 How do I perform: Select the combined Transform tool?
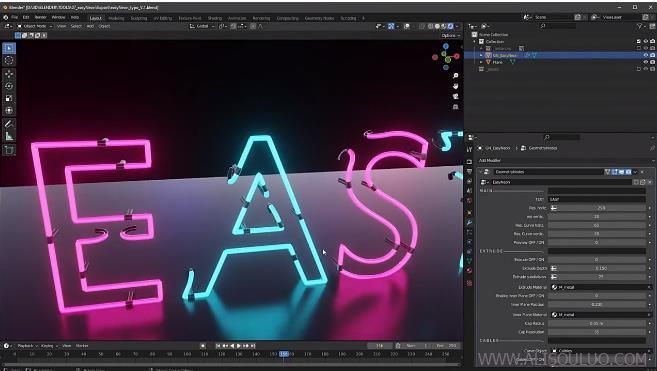[9, 111]
